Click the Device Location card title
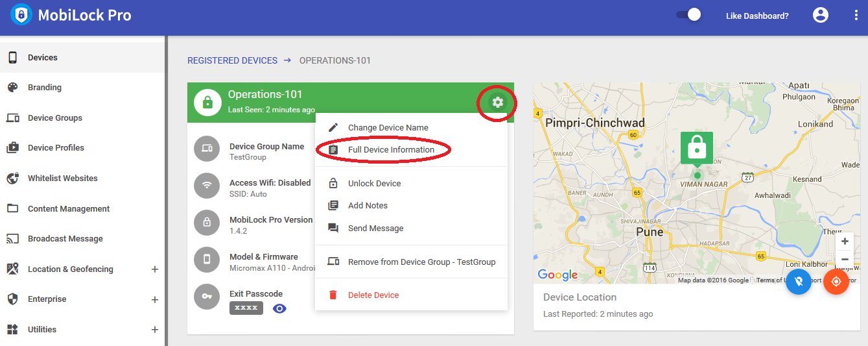 580,297
